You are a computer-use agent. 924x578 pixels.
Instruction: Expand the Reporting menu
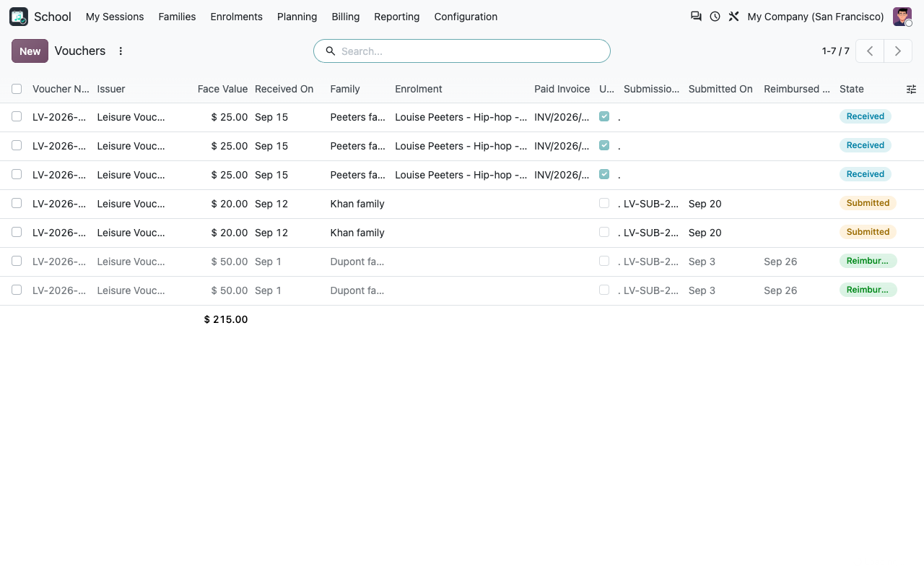pyautogui.click(x=396, y=17)
